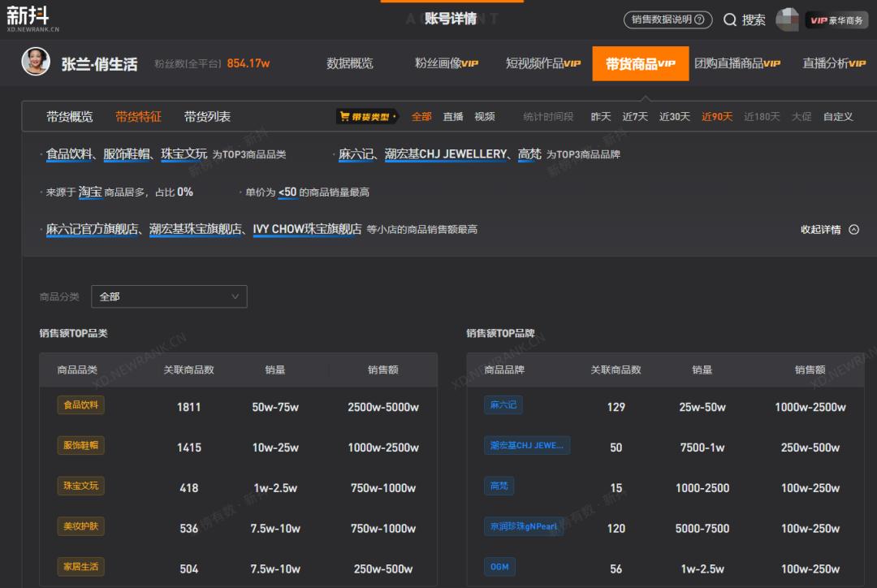Select 全部 sales type filter

coord(421,116)
